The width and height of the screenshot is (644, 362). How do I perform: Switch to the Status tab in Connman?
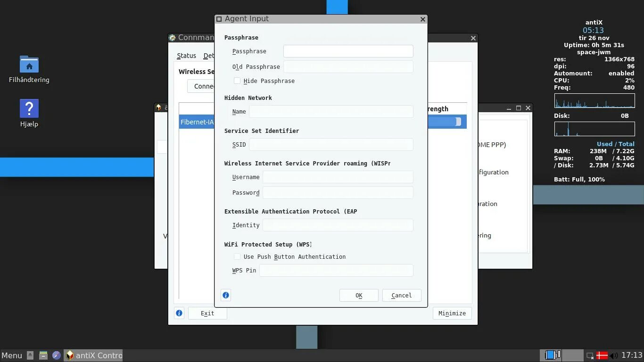[x=186, y=56]
